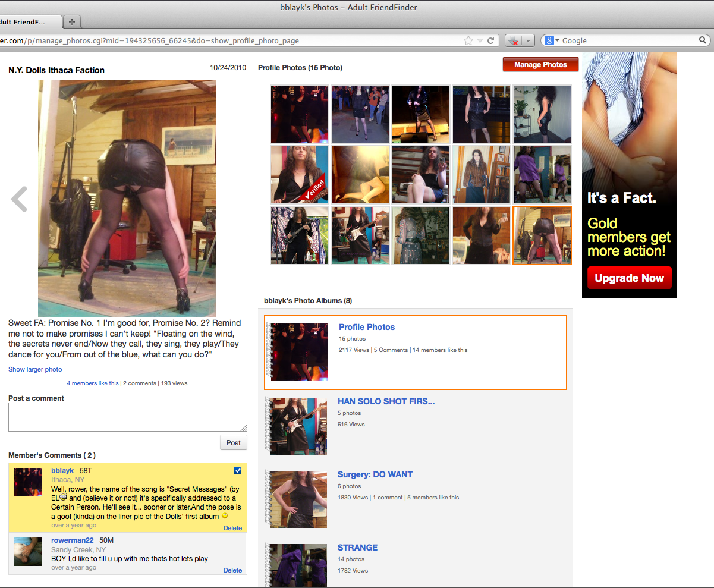Open the HAN SOLO SHOT FIRS... album
This screenshot has height=588, width=714.
click(386, 401)
